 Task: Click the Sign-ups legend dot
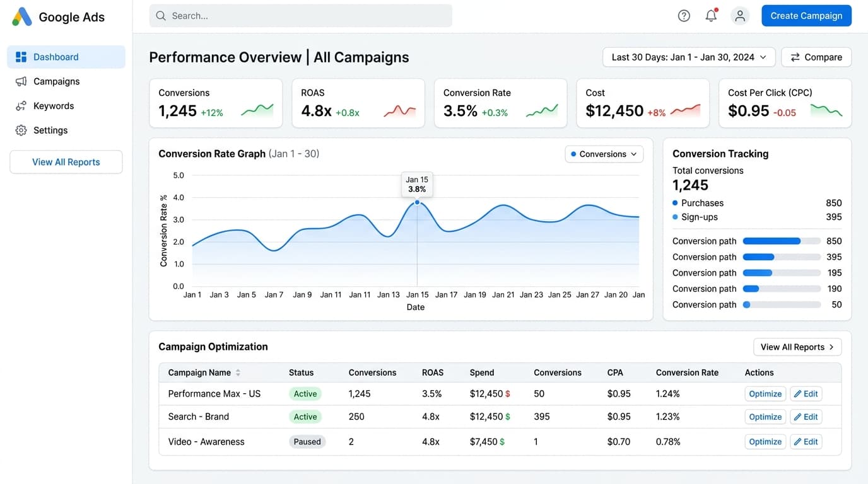click(x=676, y=217)
